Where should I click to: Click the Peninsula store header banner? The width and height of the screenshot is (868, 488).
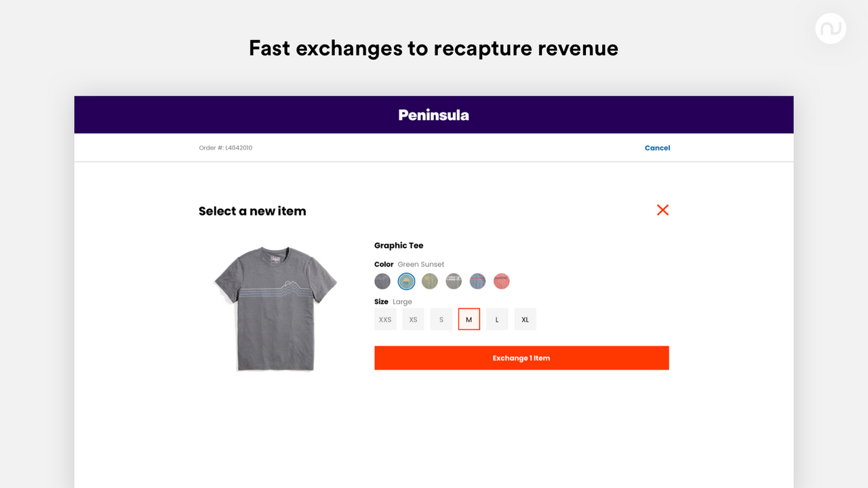click(433, 115)
